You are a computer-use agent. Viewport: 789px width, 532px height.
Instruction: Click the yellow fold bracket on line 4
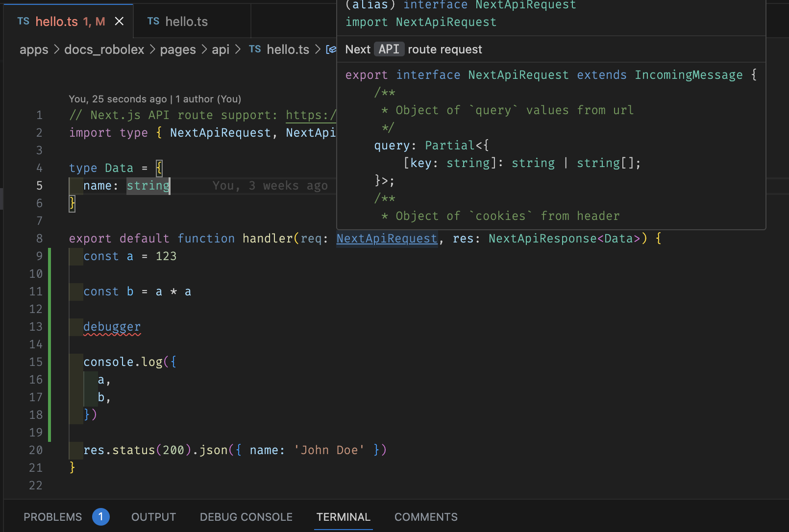159,168
